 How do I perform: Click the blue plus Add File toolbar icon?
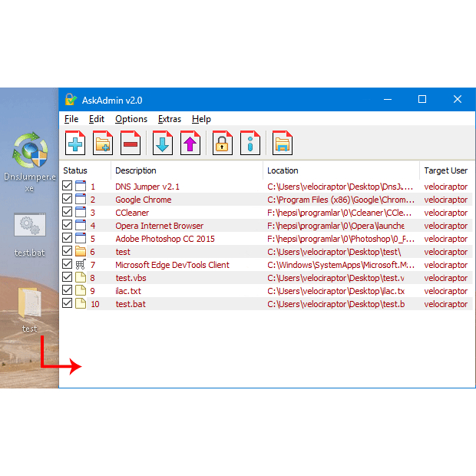(x=75, y=143)
